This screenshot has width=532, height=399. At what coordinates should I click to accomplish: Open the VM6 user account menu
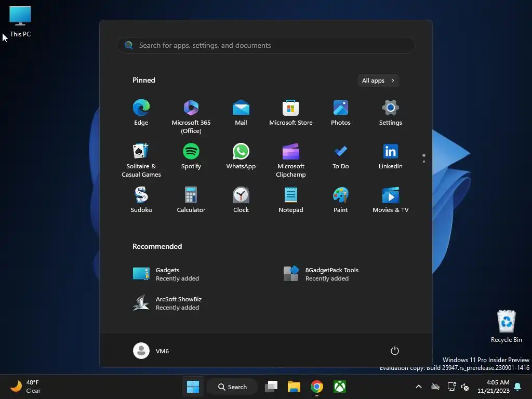pyautogui.click(x=151, y=351)
